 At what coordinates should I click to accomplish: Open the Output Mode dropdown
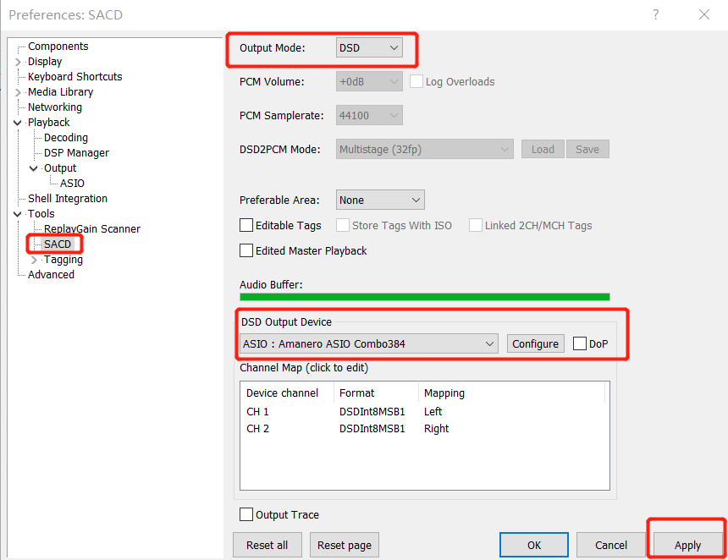[x=369, y=48]
